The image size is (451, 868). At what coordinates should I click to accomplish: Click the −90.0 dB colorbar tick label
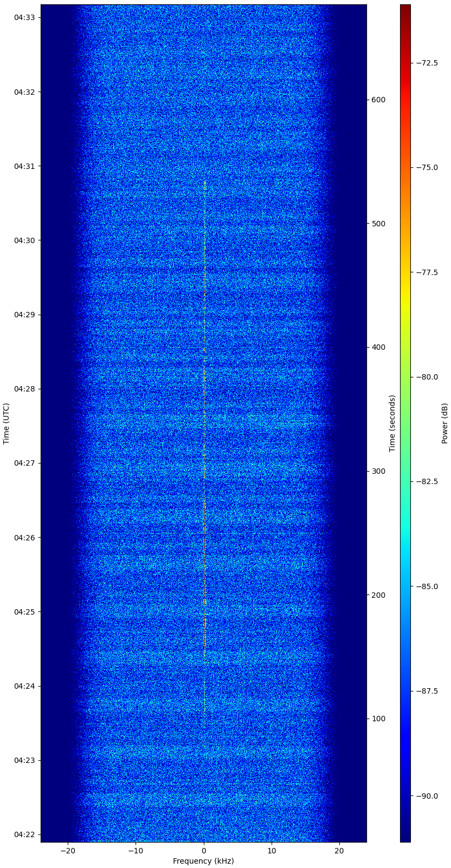point(427,796)
